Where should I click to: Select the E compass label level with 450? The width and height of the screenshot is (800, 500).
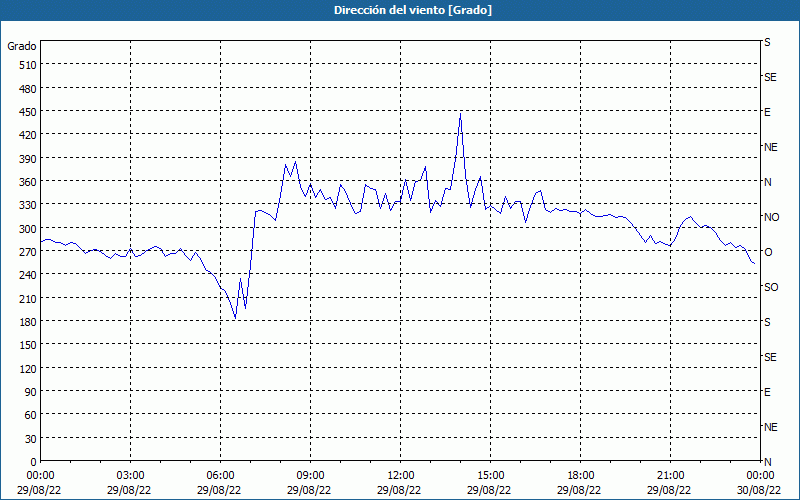click(x=767, y=112)
